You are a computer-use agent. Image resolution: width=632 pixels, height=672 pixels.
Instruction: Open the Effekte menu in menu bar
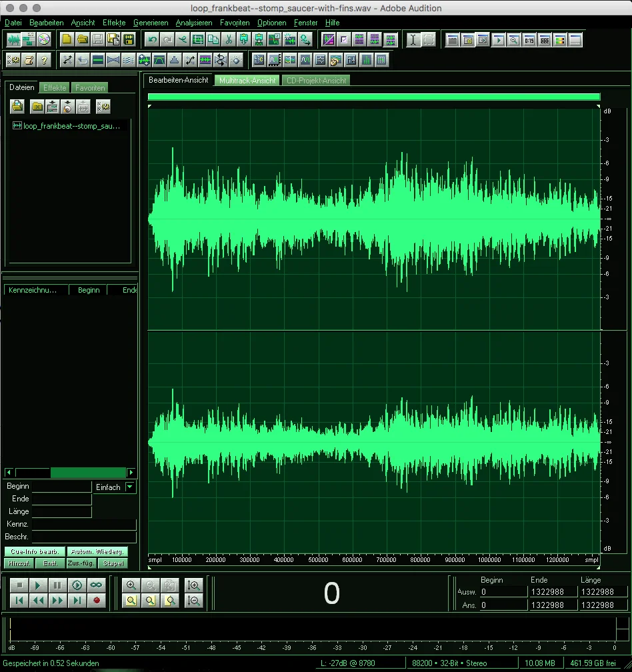pos(114,23)
